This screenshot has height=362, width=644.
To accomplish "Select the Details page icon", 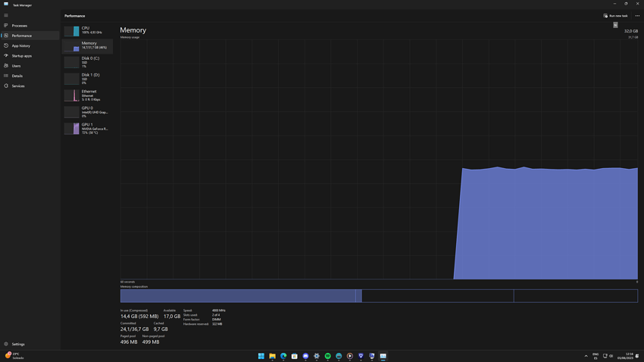I will (6, 76).
